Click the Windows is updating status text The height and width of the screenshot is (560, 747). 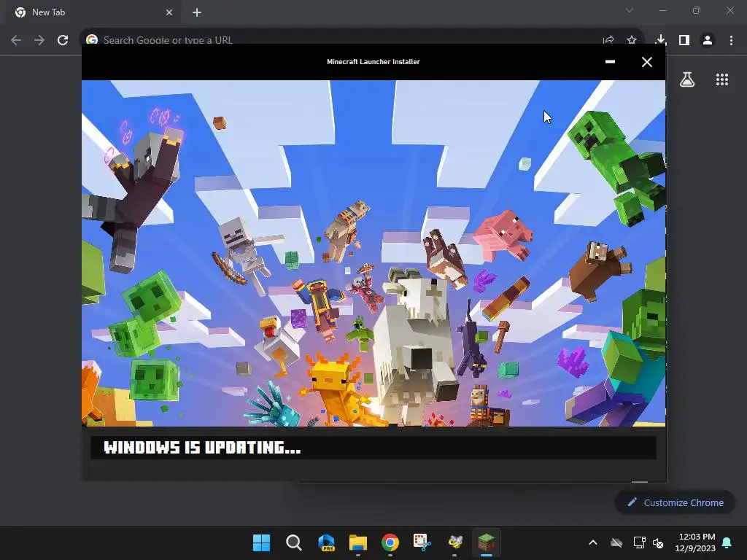tap(202, 448)
